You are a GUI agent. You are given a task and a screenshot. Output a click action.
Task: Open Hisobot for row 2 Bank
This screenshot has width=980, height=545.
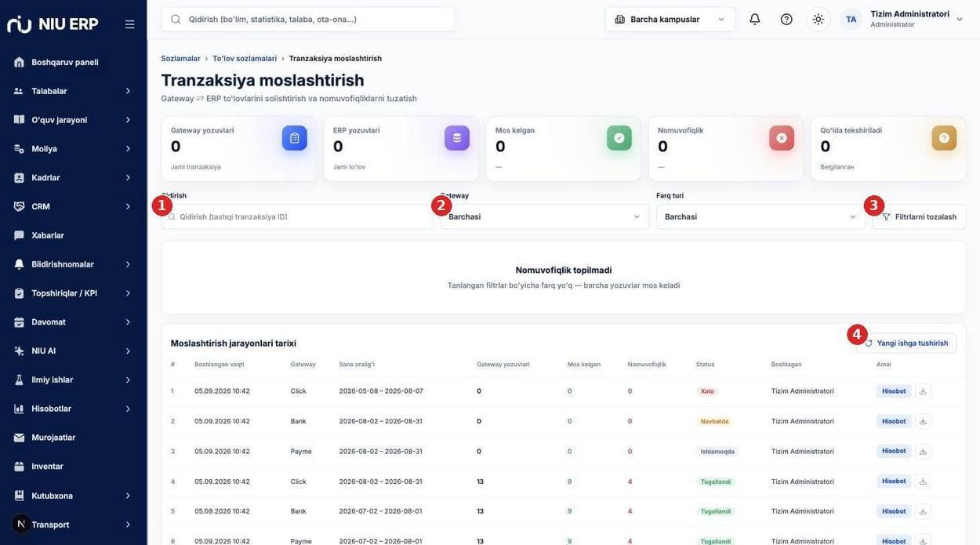[x=894, y=421]
